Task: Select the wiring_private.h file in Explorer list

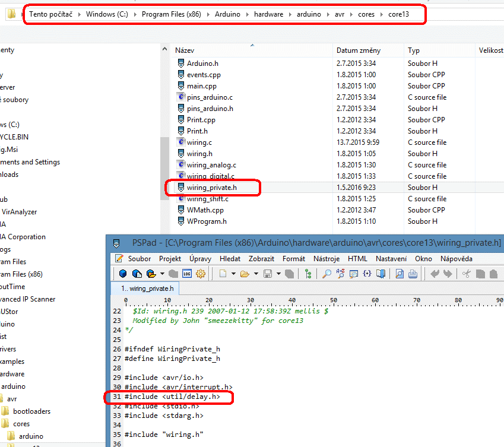Action: coord(212,188)
